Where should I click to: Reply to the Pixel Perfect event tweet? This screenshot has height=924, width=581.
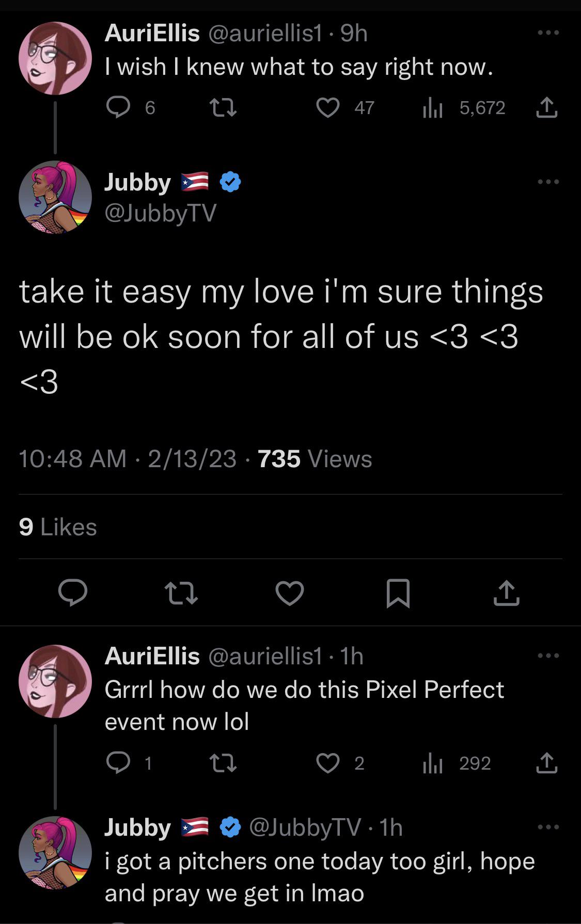pos(118,763)
